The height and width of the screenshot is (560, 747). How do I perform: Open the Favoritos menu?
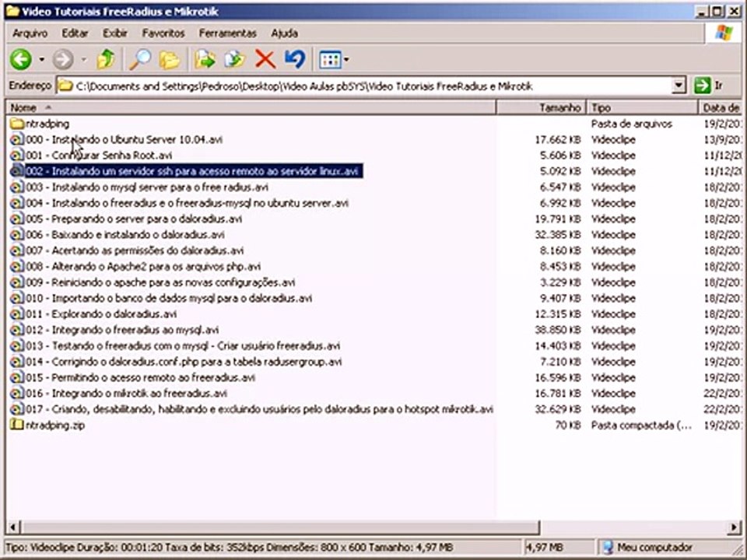pos(163,33)
